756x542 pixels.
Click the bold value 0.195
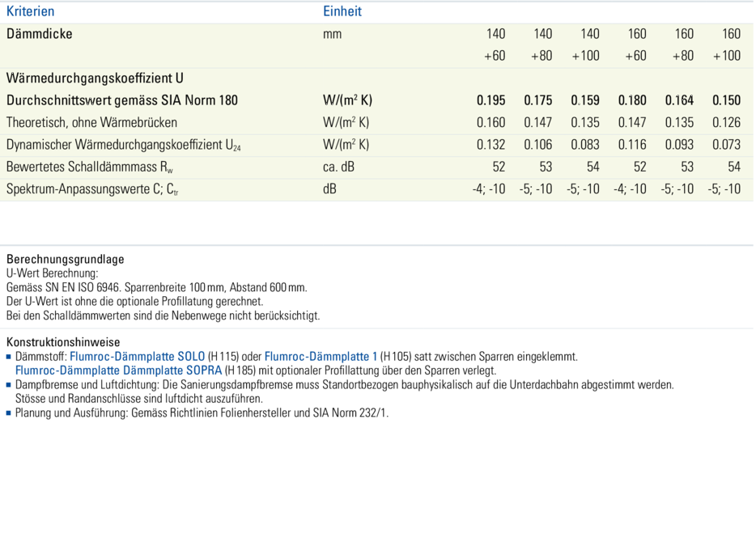[491, 100]
